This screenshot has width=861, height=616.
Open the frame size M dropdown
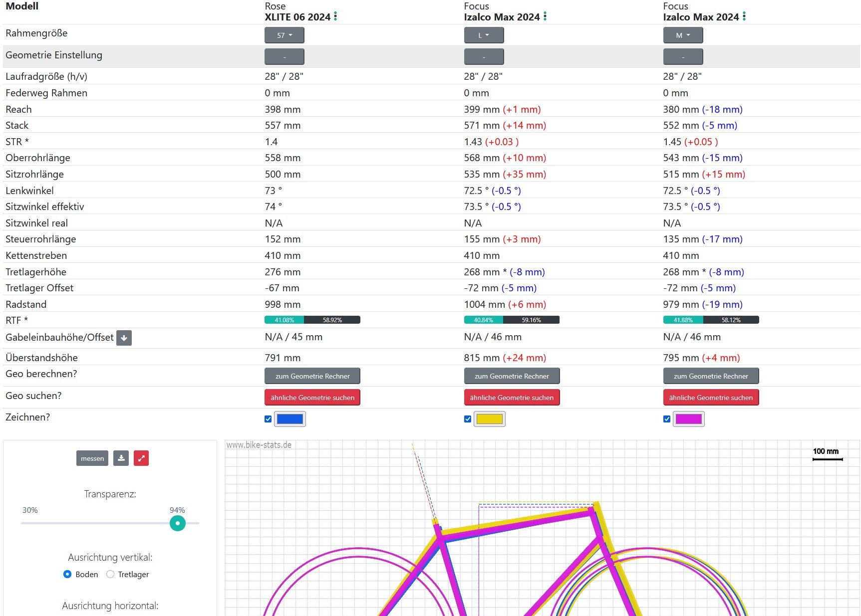tap(683, 35)
